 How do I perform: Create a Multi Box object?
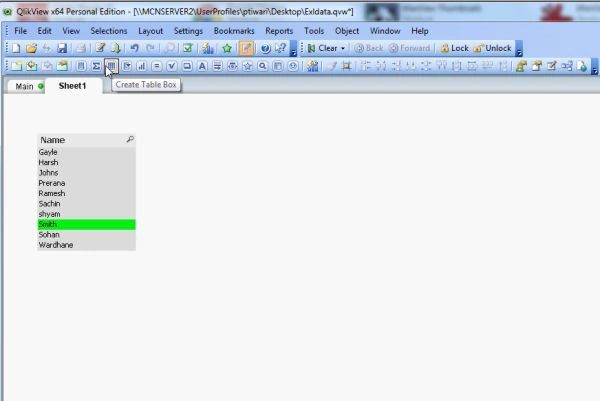(127, 66)
